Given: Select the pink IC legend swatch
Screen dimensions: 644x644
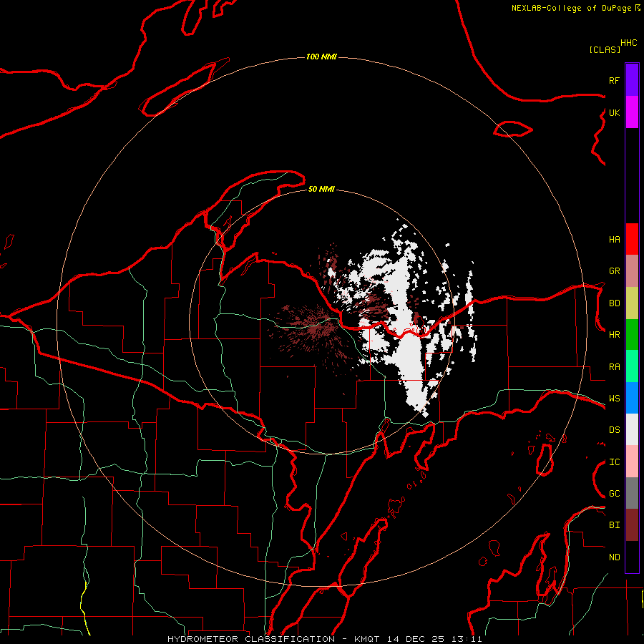Looking at the screenshot, I should (632, 462).
